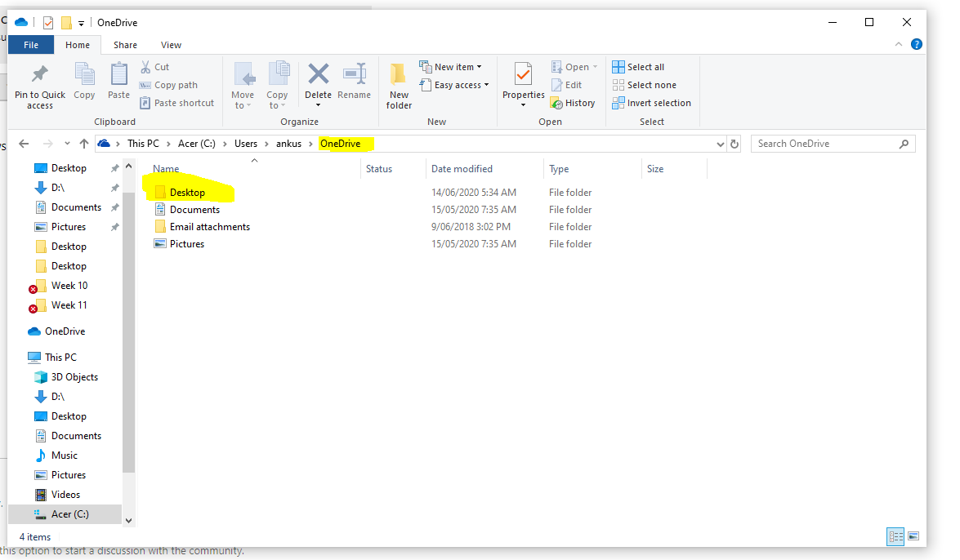The height and width of the screenshot is (560, 960).
Task: Click the Copy ribbon button
Action: click(84, 81)
